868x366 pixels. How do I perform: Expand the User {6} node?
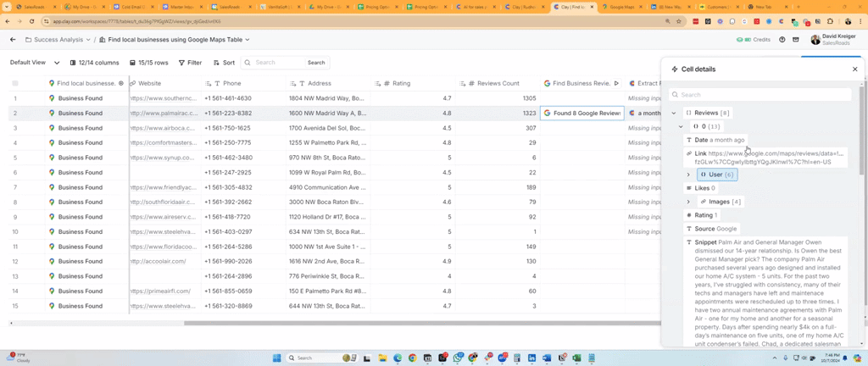click(x=688, y=175)
